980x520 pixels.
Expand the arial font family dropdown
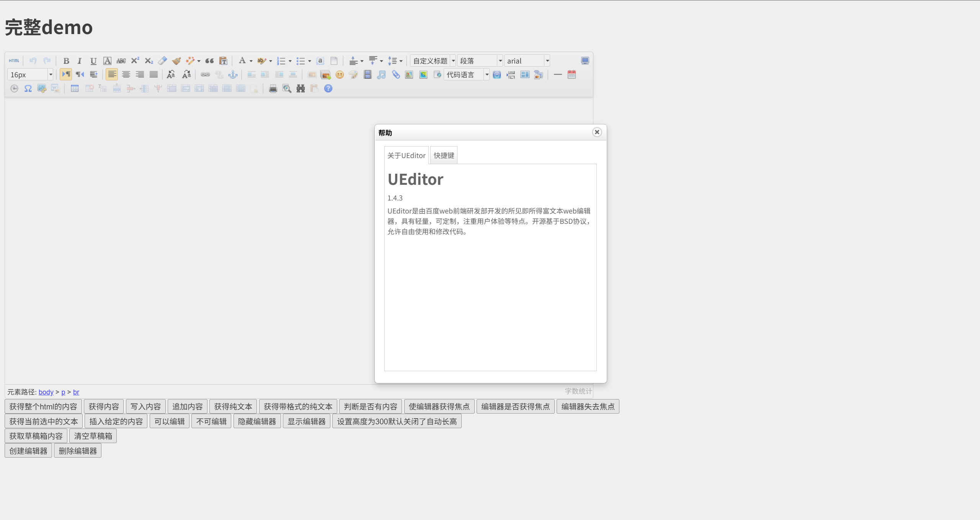pyautogui.click(x=547, y=61)
